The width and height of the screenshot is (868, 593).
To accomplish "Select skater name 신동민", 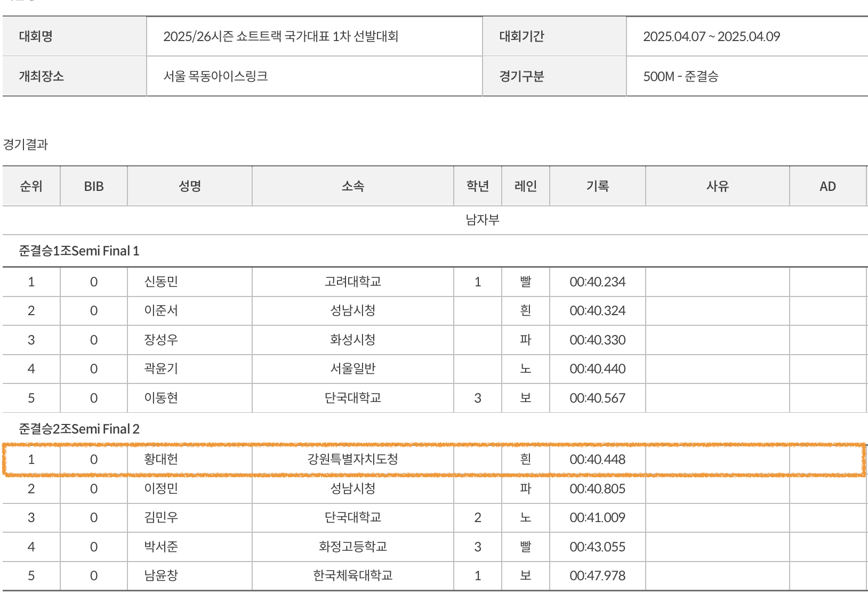I will tap(161, 282).
